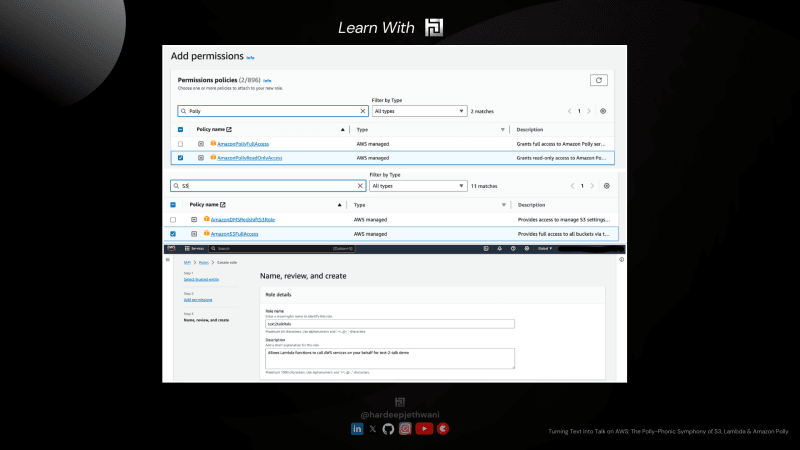Expand the AmazonPollyFullAccess policy row
Screen dimensions: 800x450
(201, 144)
